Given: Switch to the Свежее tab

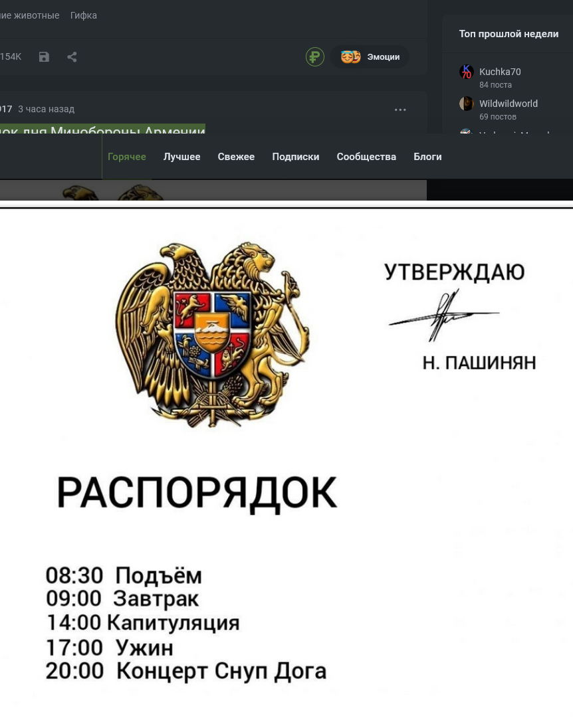Looking at the screenshot, I should pos(236,157).
